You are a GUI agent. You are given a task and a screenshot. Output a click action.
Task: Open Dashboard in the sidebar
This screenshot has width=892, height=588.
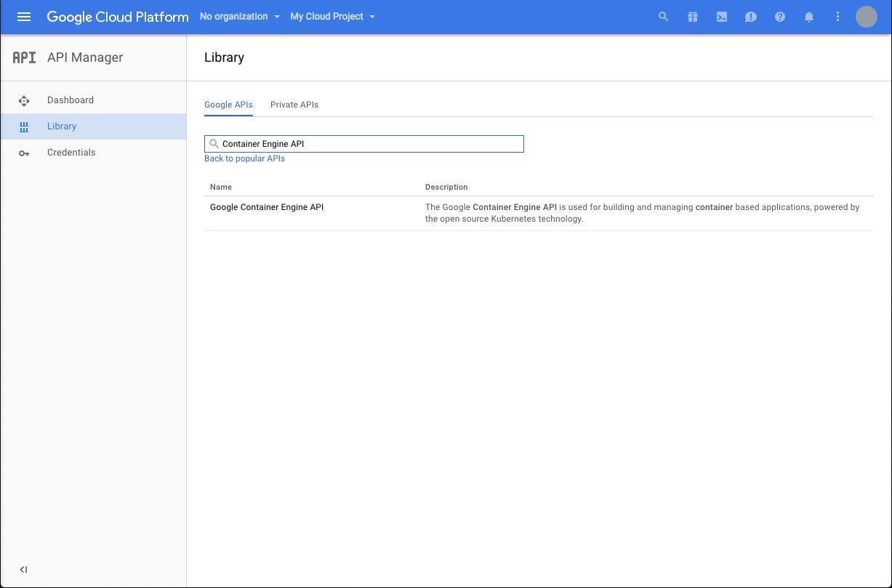click(93, 100)
